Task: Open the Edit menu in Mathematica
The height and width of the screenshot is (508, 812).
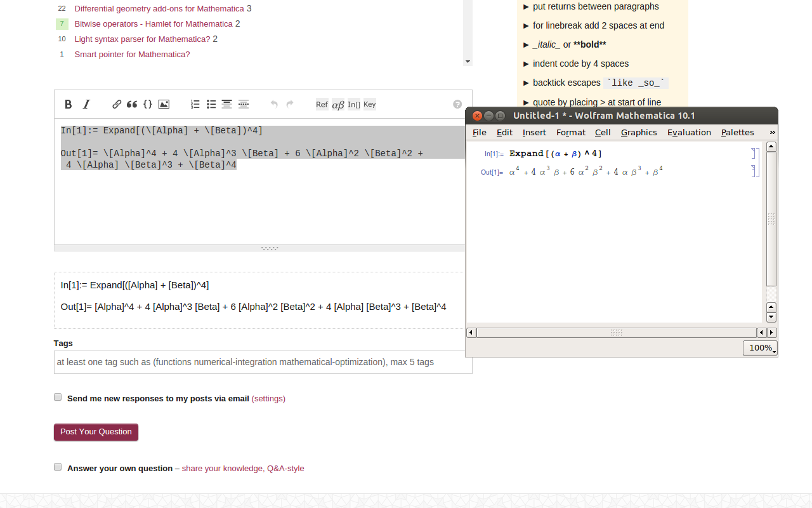Action: 504,132
